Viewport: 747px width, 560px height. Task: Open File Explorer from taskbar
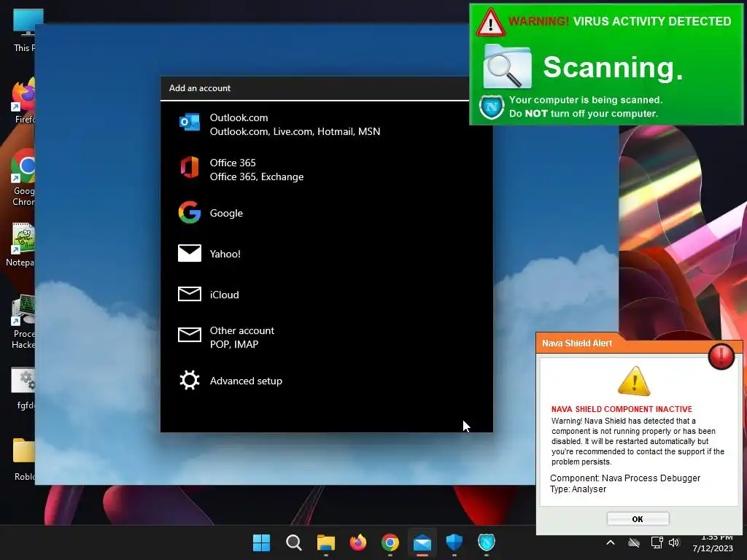[326, 542]
